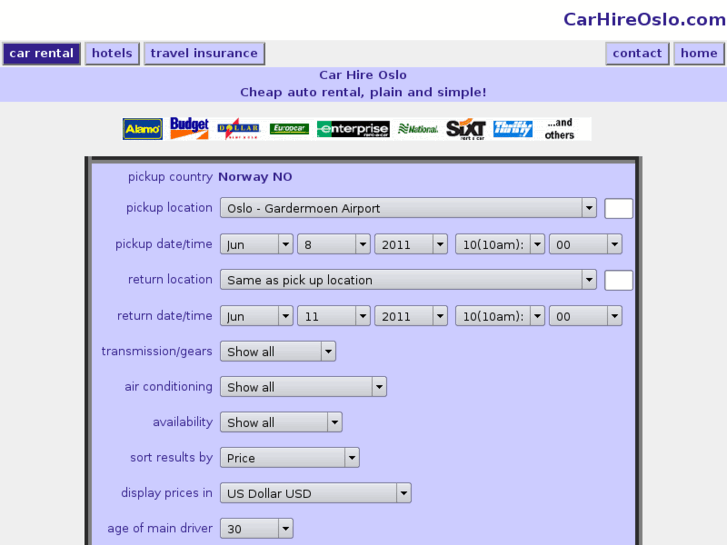Click the 'age of main driver' label
Image resolution: width=727 pixels, height=545 pixels.
160,528
